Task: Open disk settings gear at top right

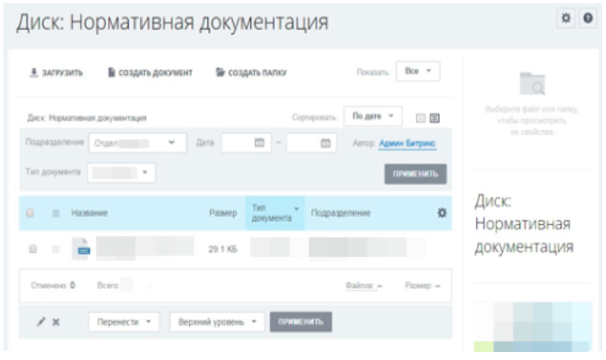Action: [566, 18]
